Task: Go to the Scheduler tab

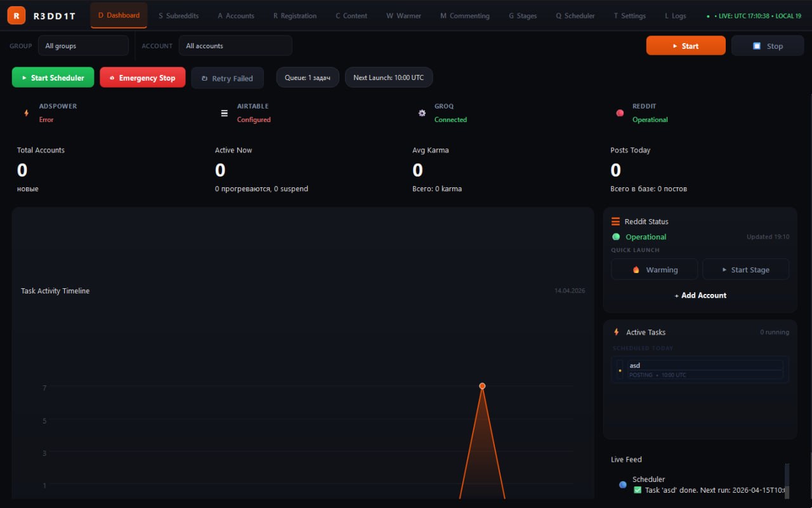Action: 575,16
